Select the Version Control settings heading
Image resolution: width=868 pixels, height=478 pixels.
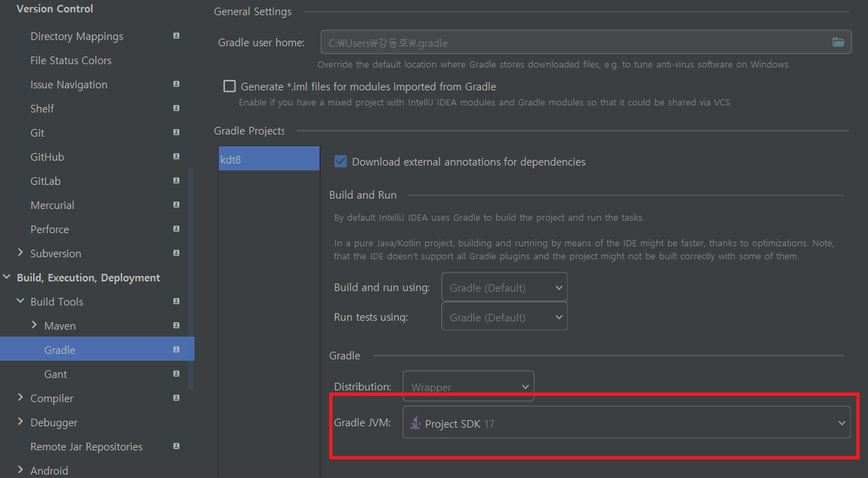pos(55,9)
